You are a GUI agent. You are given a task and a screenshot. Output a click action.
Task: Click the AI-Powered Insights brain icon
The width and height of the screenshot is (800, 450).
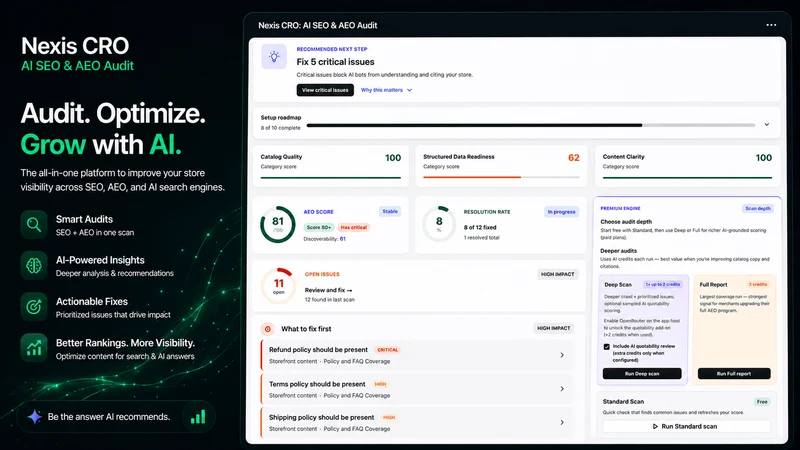[34, 265]
